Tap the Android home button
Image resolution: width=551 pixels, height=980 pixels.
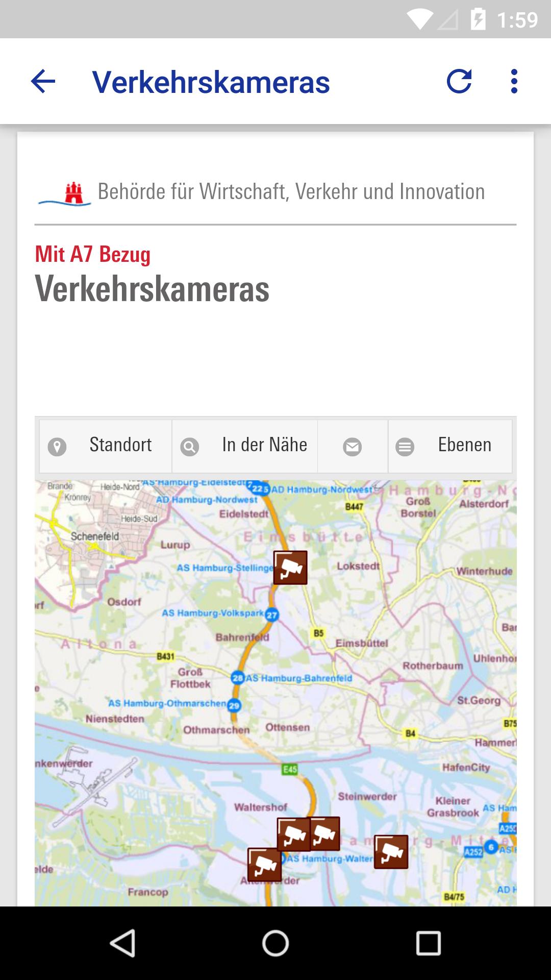[x=275, y=943]
